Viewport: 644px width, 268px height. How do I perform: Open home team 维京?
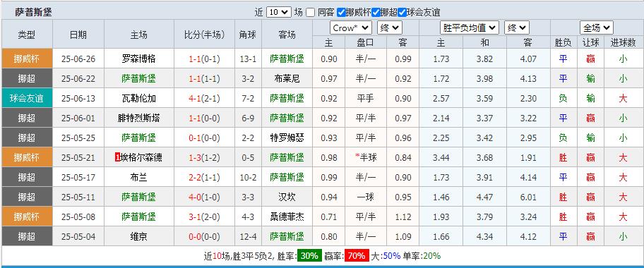(139, 236)
